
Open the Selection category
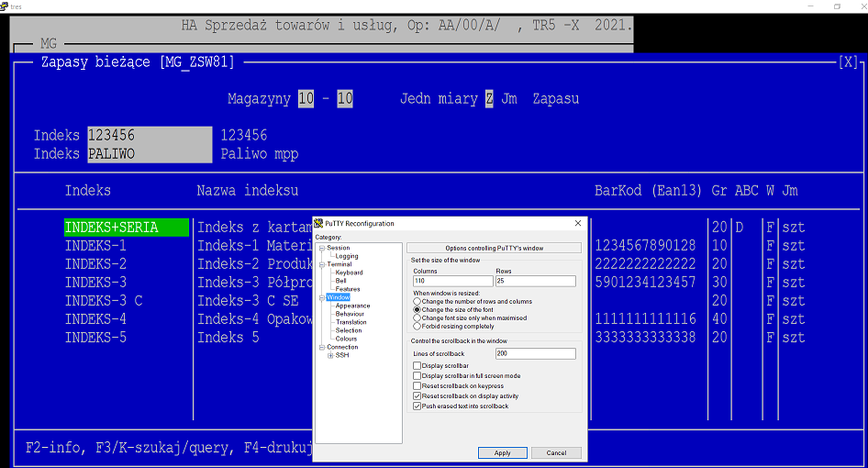(349, 330)
